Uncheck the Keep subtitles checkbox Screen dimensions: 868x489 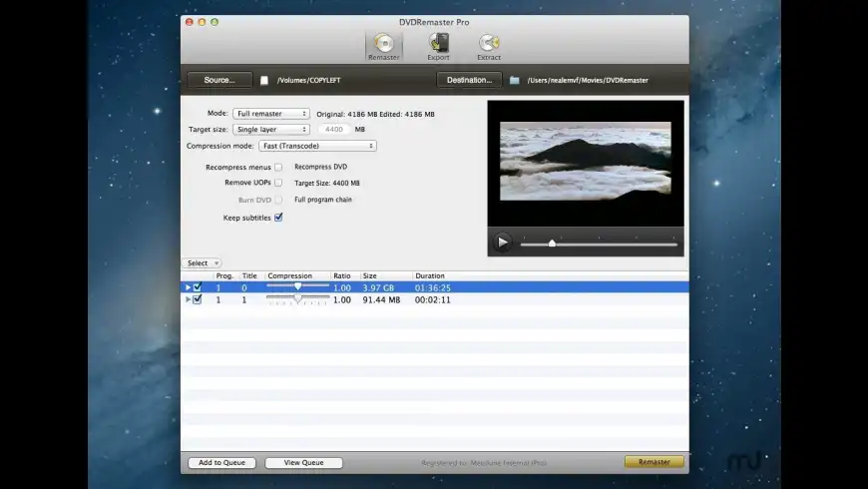tap(278, 218)
